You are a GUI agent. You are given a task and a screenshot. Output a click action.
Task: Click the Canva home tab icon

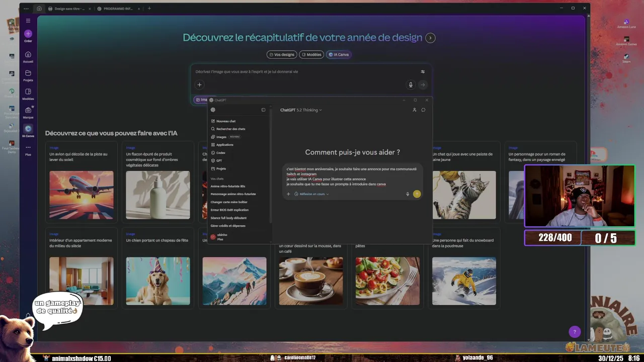pos(39,9)
